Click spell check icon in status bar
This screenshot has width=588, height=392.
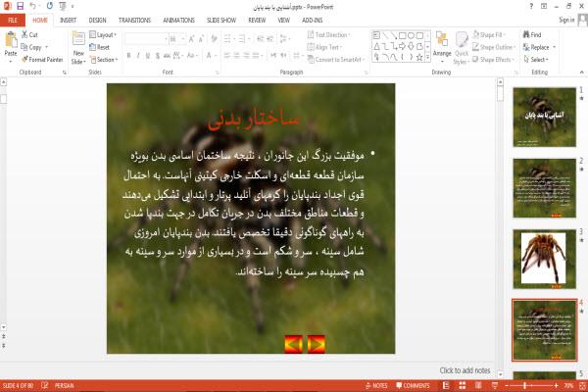coord(45,385)
